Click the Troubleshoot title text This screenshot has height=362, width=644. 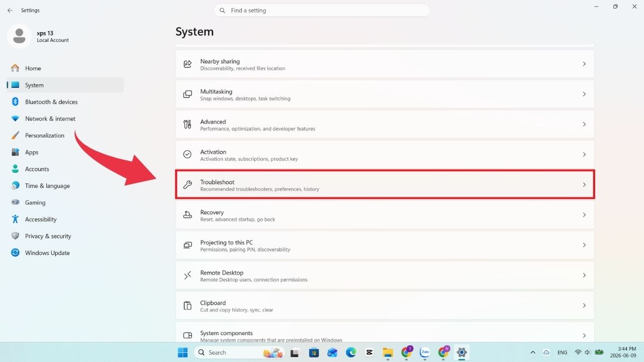pos(217,182)
